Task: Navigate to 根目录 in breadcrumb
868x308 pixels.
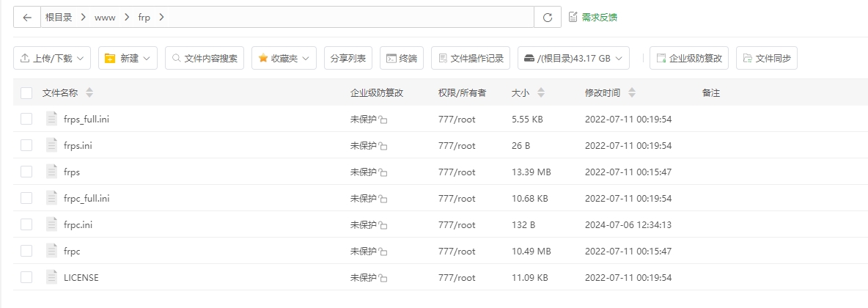Action: pyautogui.click(x=59, y=17)
